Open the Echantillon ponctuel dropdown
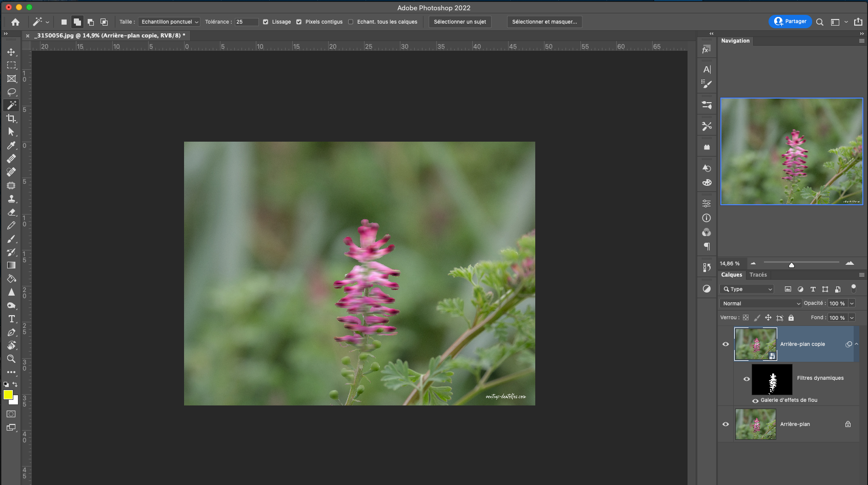This screenshot has width=868, height=485. 169,22
